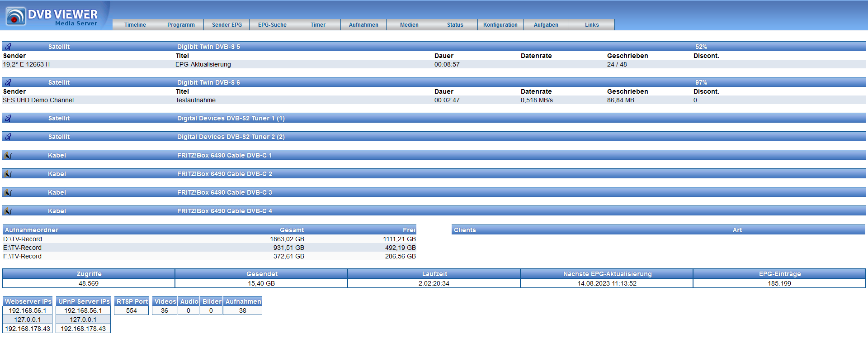Open the Konfiguration tab
868x339 pixels.
pos(500,25)
